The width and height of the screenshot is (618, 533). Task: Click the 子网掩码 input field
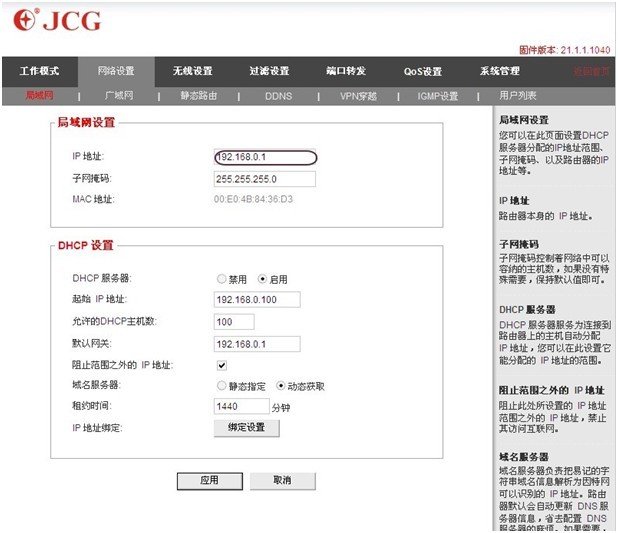(264, 179)
